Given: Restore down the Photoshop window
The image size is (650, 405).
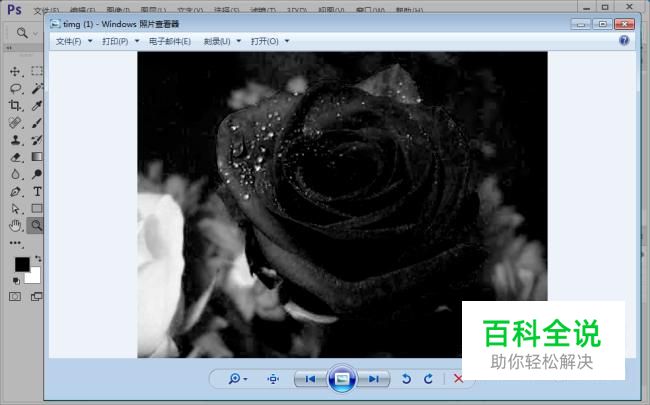Looking at the screenshot, I should pyautogui.click(x=605, y=7).
